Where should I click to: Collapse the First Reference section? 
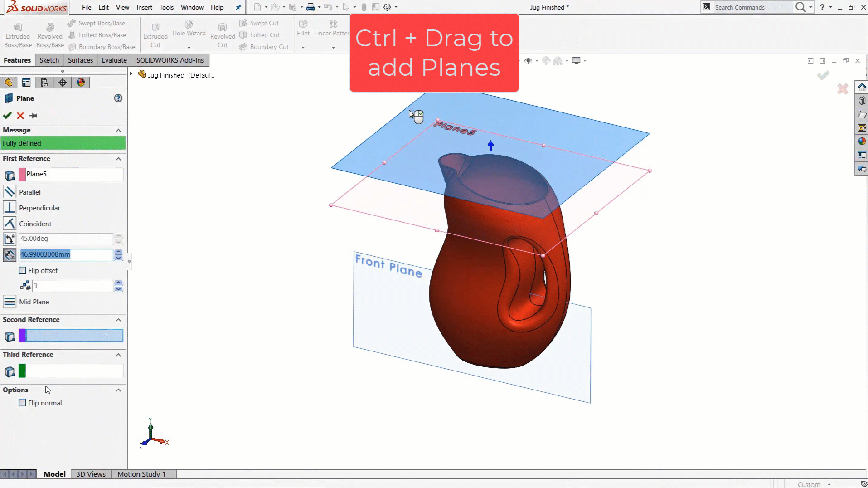tap(118, 159)
